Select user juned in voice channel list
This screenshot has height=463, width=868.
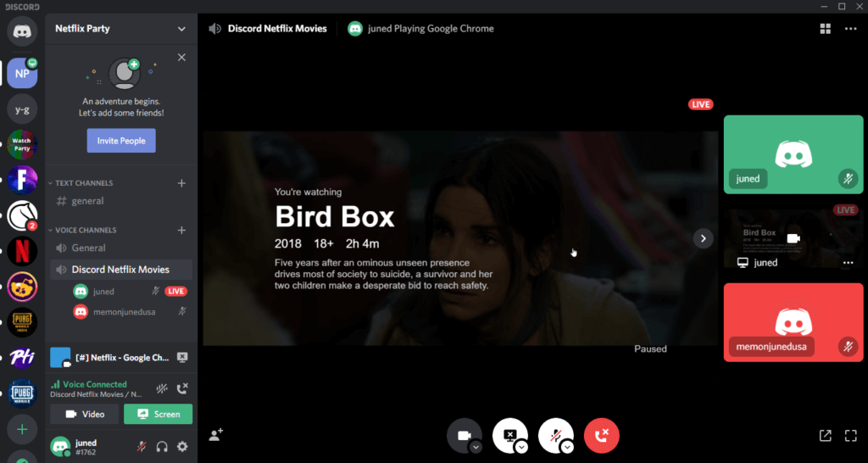pyautogui.click(x=103, y=292)
